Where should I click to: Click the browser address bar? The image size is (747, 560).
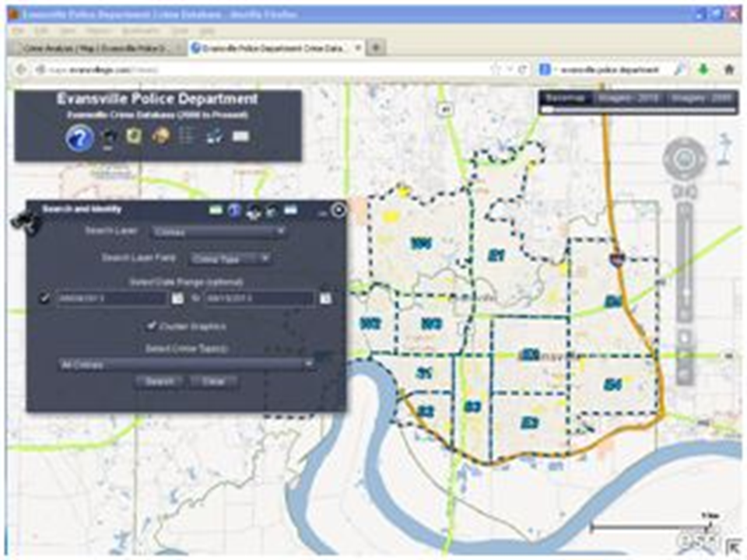coord(262,69)
